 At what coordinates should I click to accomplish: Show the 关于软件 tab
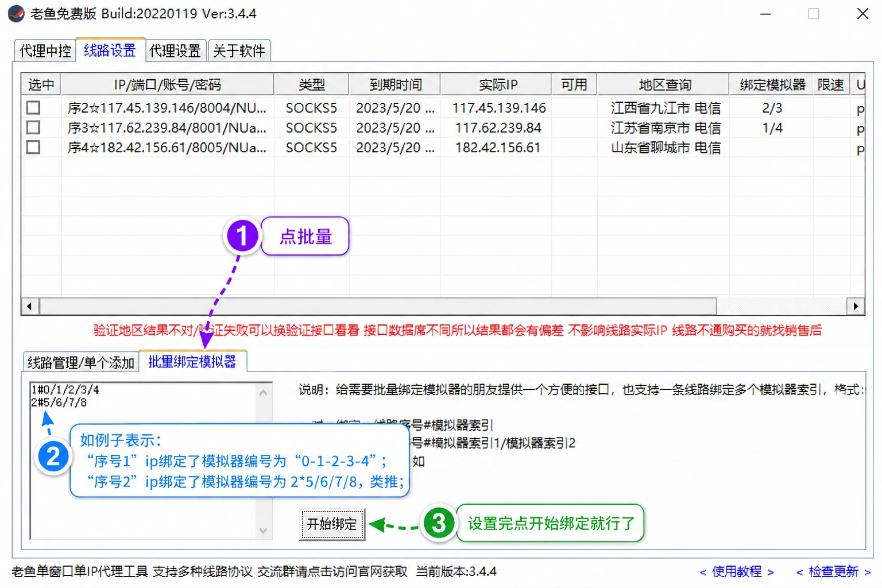239,51
